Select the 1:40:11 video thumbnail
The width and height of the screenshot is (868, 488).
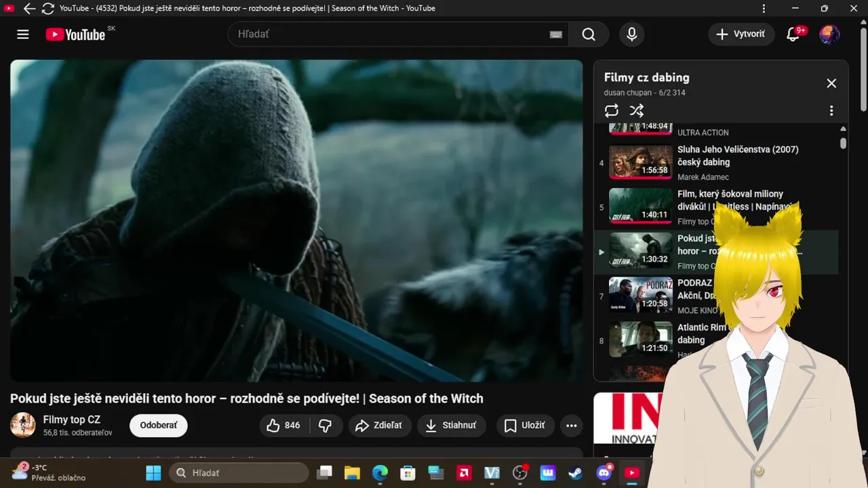click(641, 206)
